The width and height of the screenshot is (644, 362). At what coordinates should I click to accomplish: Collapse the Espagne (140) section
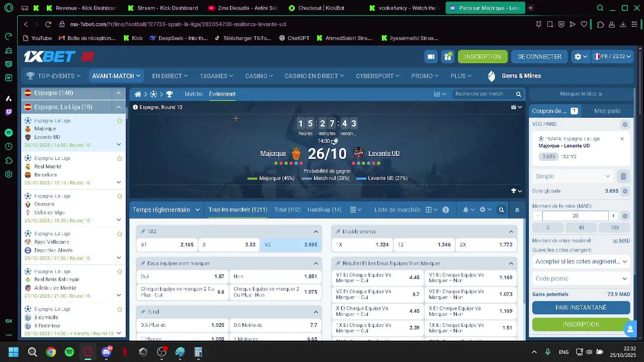[119, 93]
